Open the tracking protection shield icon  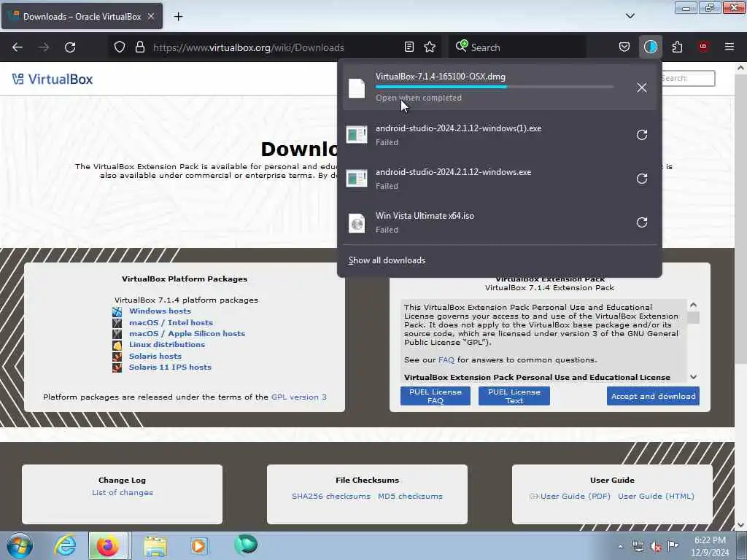click(x=120, y=47)
